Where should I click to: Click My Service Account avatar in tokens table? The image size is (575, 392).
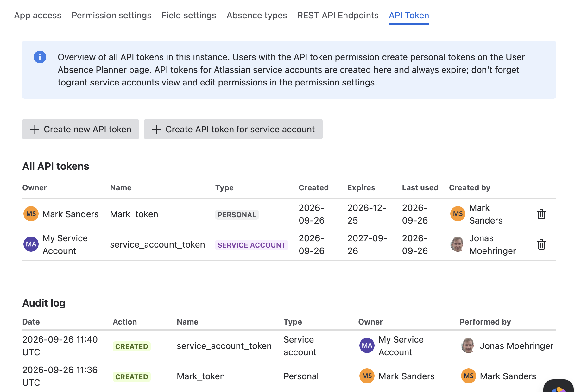click(31, 244)
